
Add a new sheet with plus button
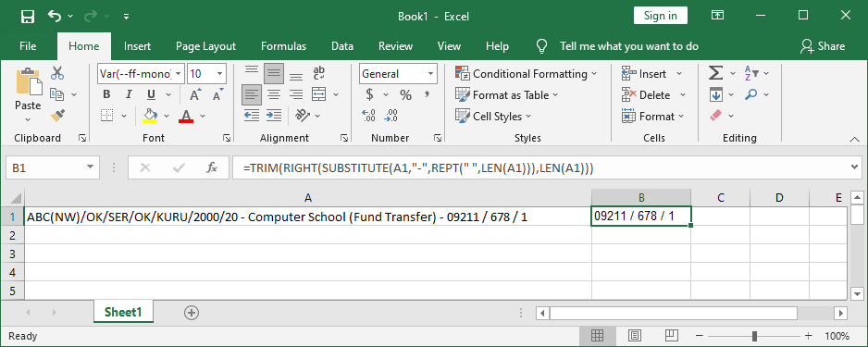(191, 313)
